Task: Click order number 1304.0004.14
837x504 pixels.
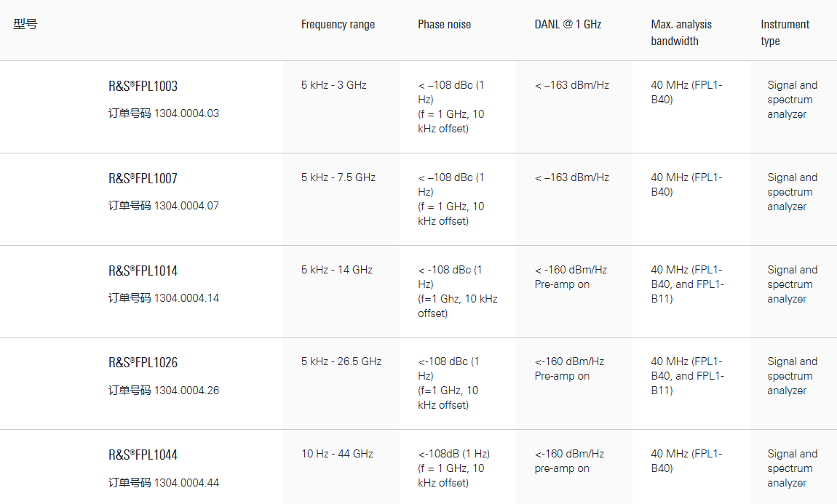Action: click(x=186, y=298)
